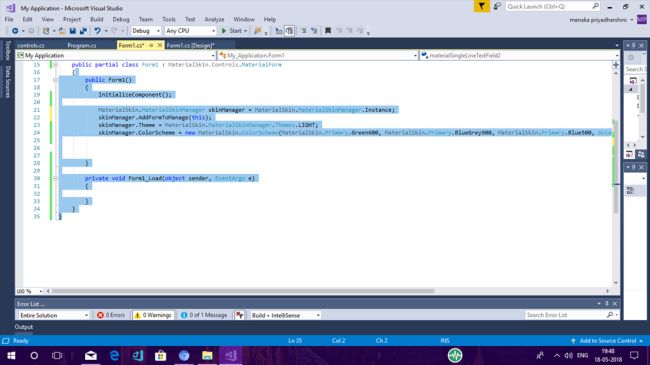Undo the last action in toolbar
The image size is (650, 365).
pyautogui.click(x=97, y=31)
